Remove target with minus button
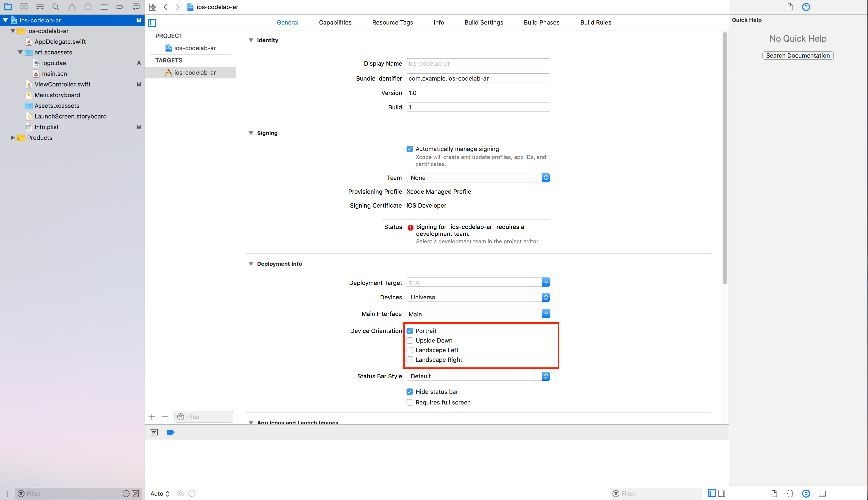 165,416
